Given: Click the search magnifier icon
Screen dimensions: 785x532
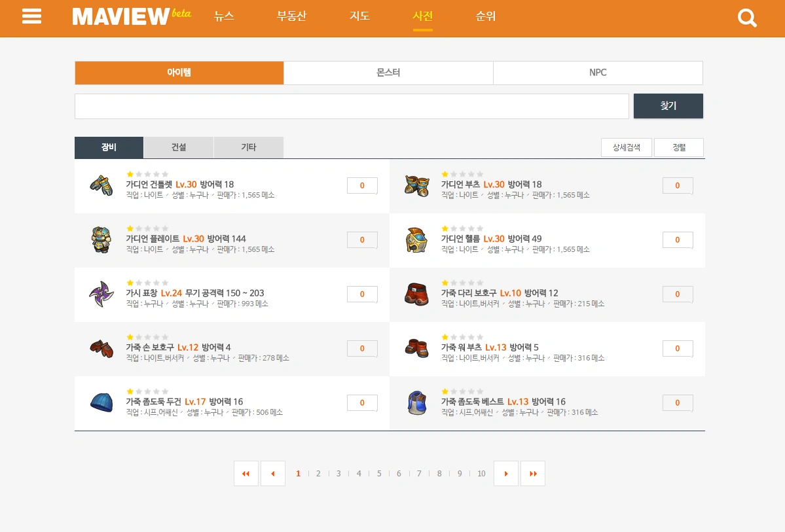Looking at the screenshot, I should click(747, 18).
